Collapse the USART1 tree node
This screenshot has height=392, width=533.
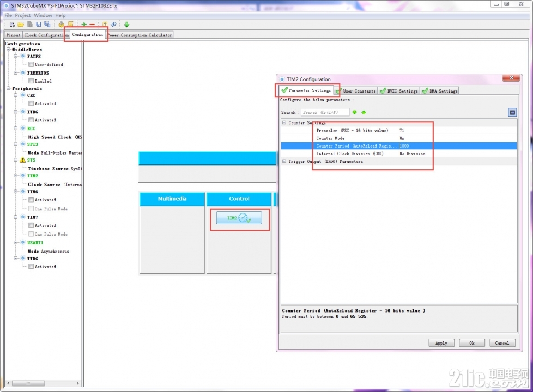(16, 242)
